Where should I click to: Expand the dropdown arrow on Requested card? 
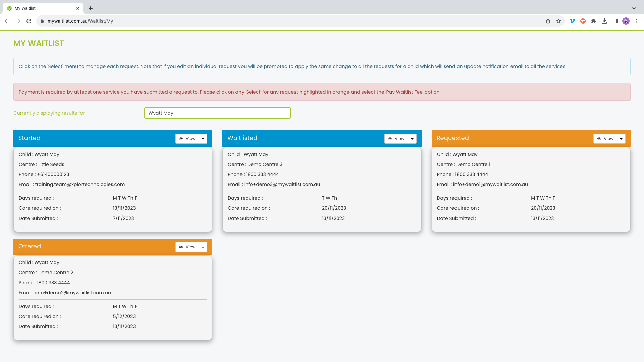click(621, 139)
